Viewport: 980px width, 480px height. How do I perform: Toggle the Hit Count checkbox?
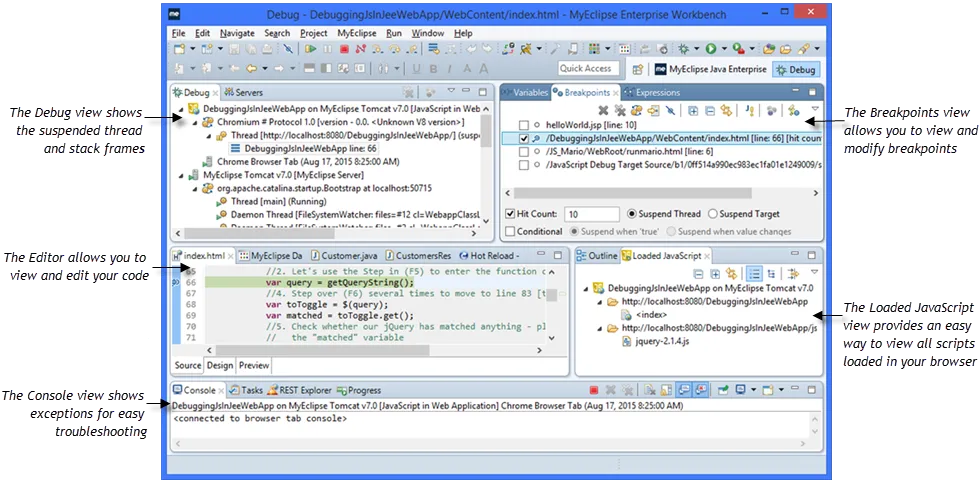(510, 214)
